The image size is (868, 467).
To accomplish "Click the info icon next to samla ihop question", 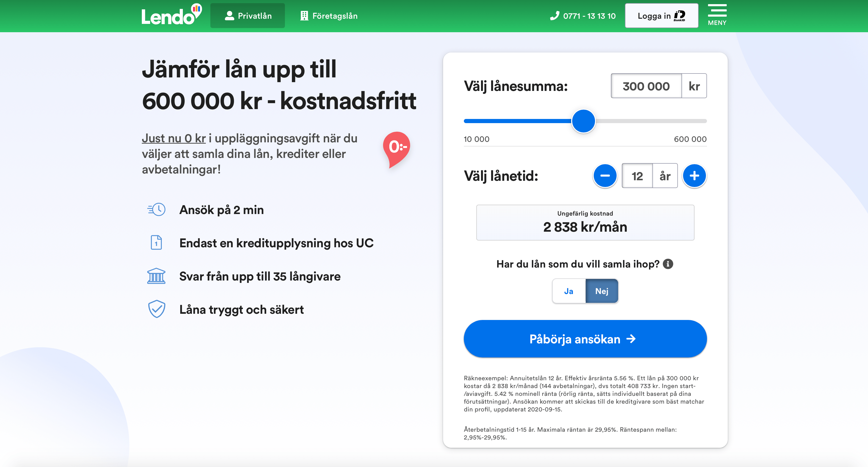I will tap(668, 264).
